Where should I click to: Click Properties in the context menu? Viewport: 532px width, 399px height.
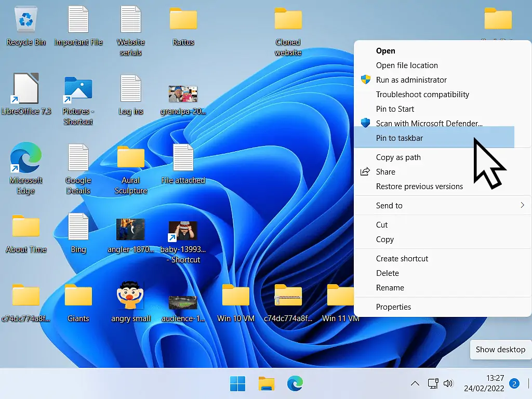point(393,307)
